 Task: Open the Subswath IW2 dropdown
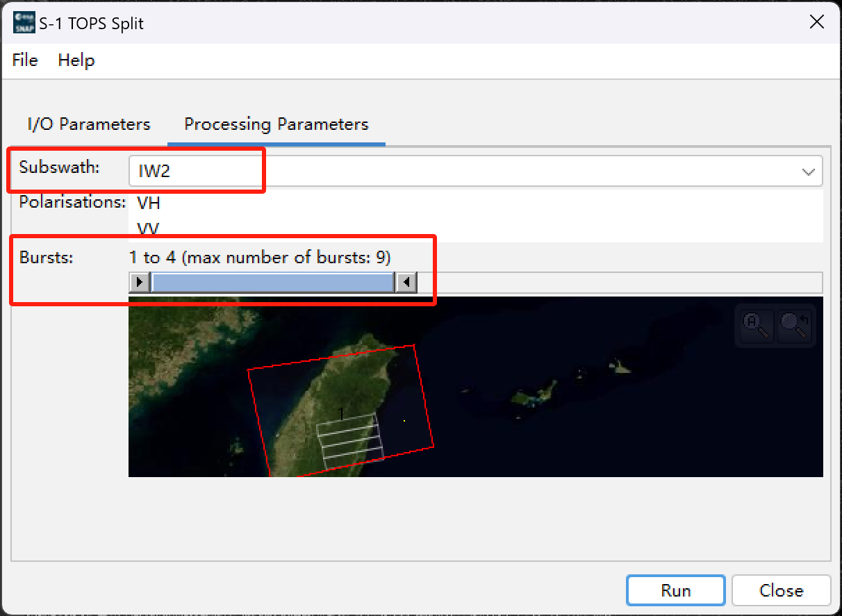point(475,172)
